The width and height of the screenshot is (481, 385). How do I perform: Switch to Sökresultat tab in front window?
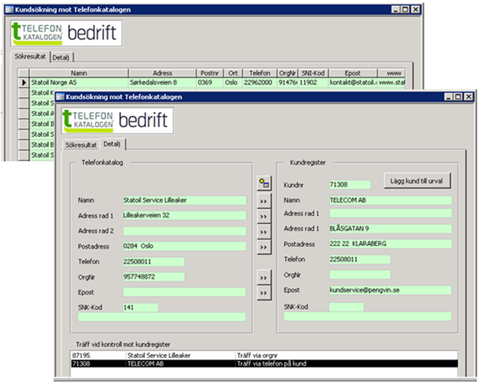[81, 145]
